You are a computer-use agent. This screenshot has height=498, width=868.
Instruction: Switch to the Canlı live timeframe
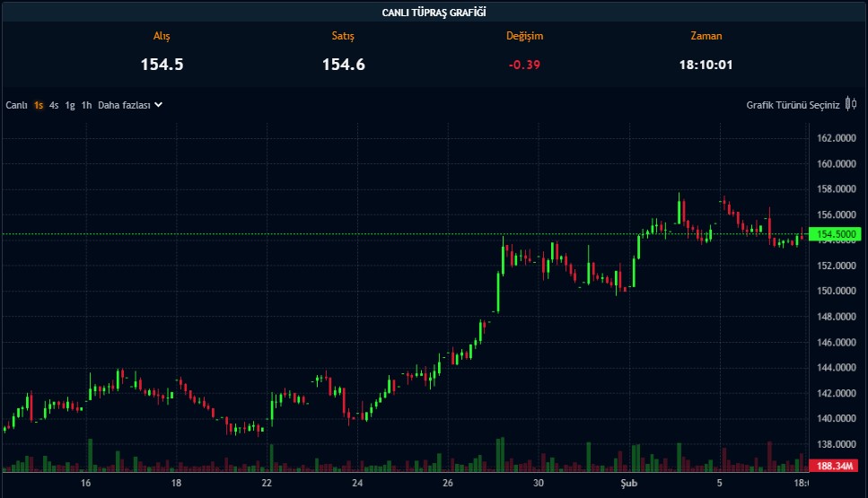[17, 105]
